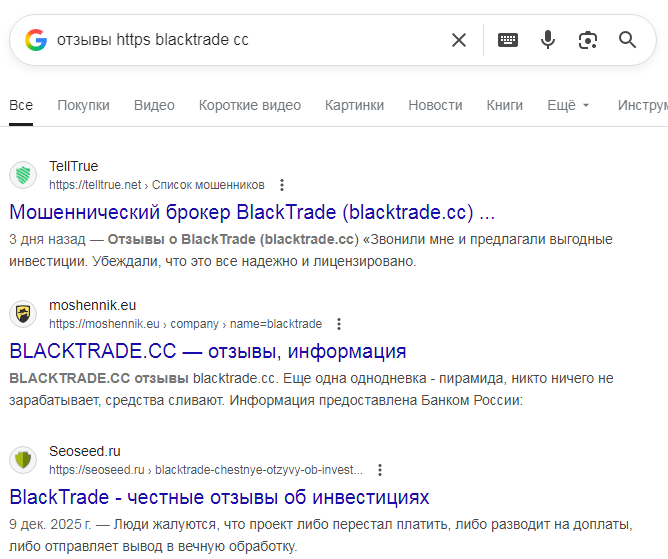
Task: Expand the Ещё more filters dropdown
Action: pyautogui.click(x=568, y=105)
